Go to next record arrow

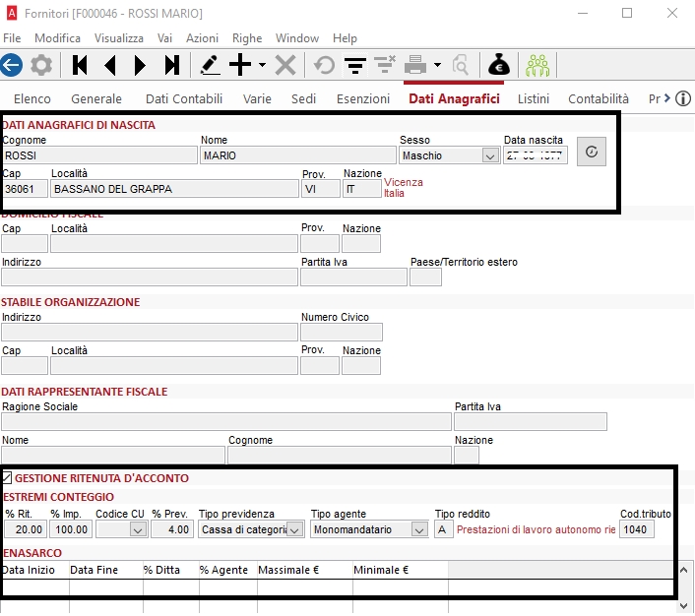point(140,65)
